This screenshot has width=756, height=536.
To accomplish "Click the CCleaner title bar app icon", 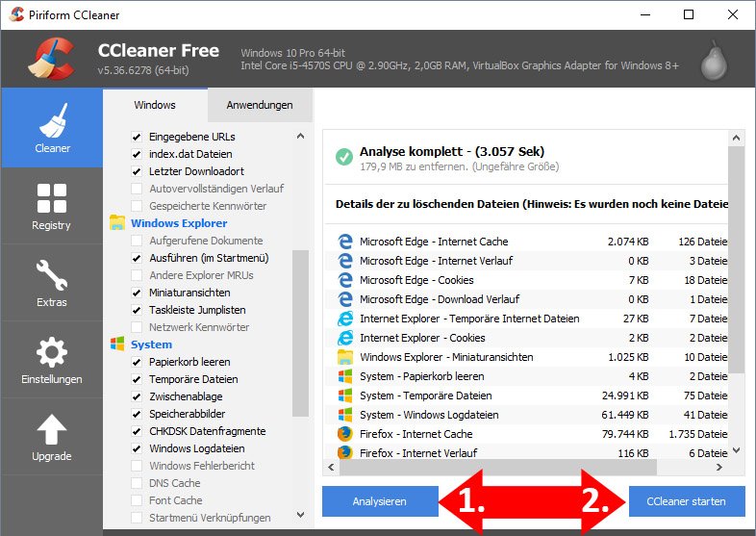I will click(16, 14).
